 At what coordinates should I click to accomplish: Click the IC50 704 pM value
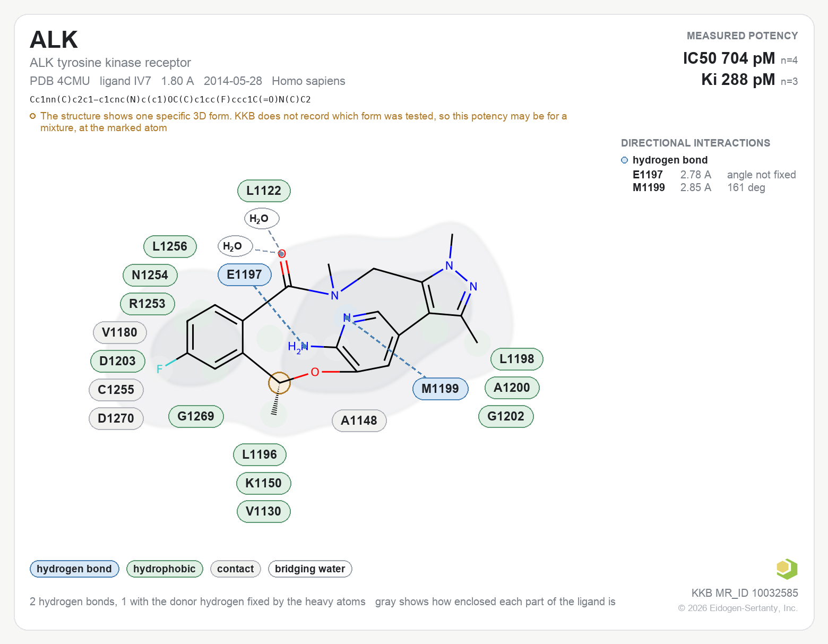pyautogui.click(x=729, y=58)
